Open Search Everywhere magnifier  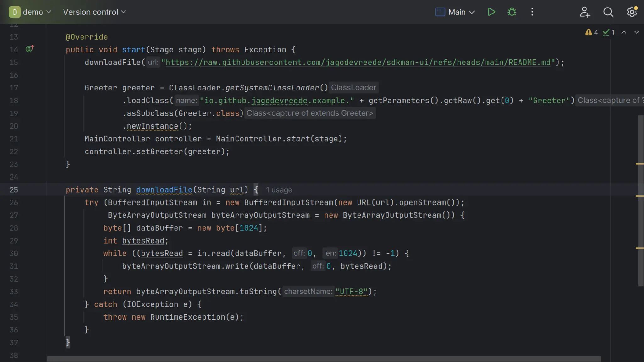(608, 12)
